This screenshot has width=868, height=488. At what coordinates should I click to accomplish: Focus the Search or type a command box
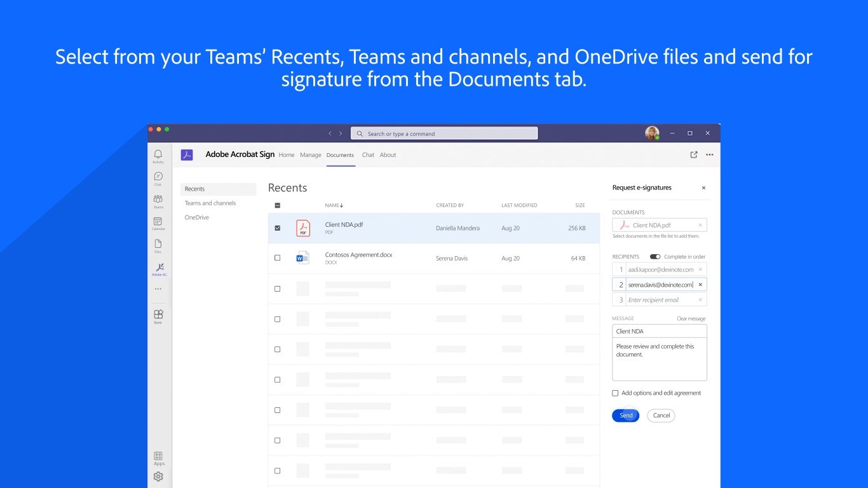(444, 133)
